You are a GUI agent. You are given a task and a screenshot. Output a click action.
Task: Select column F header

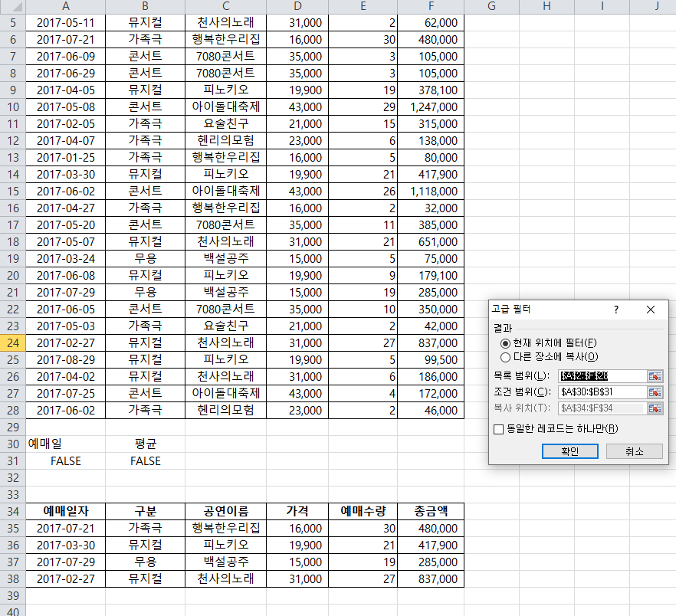tap(430, 6)
